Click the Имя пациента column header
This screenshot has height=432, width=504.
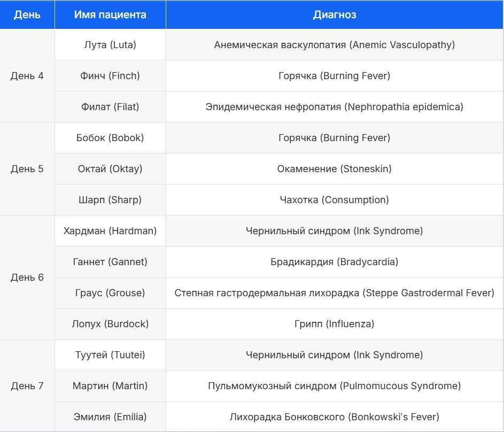[x=110, y=14]
